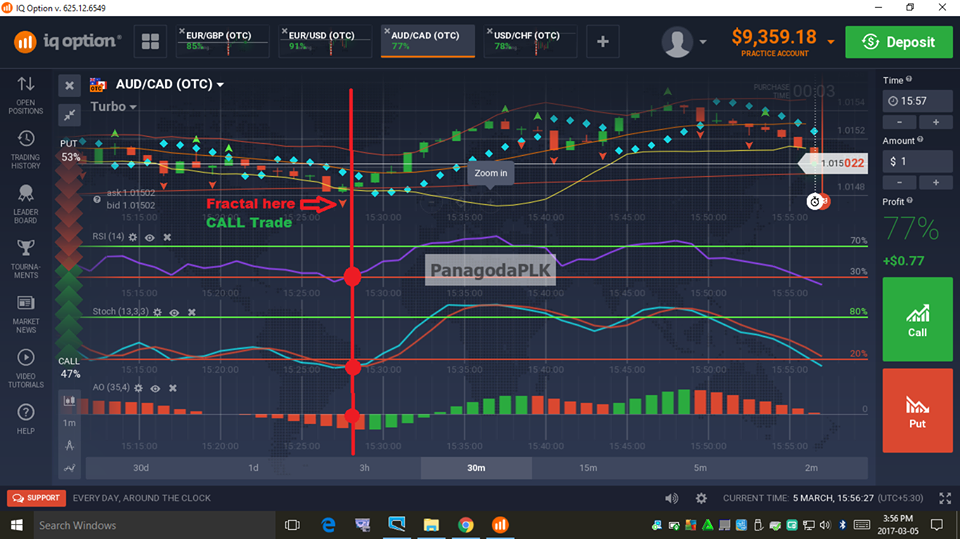Select the 30m chart timeframe
The width and height of the screenshot is (960, 539).
coord(476,468)
